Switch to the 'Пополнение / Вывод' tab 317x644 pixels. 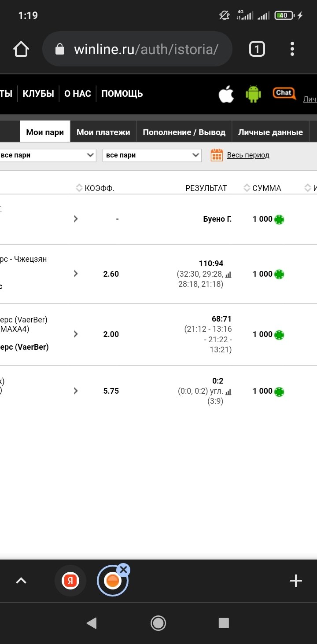(184, 132)
